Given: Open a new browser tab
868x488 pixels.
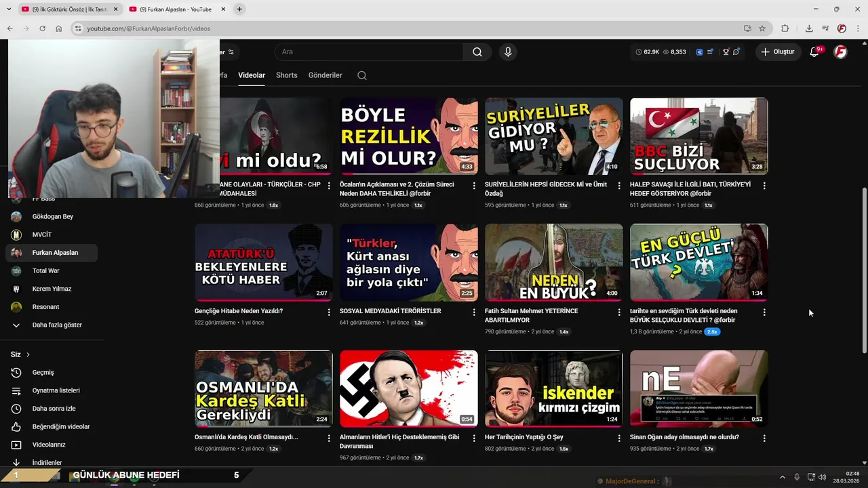Looking at the screenshot, I should point(239,9).
